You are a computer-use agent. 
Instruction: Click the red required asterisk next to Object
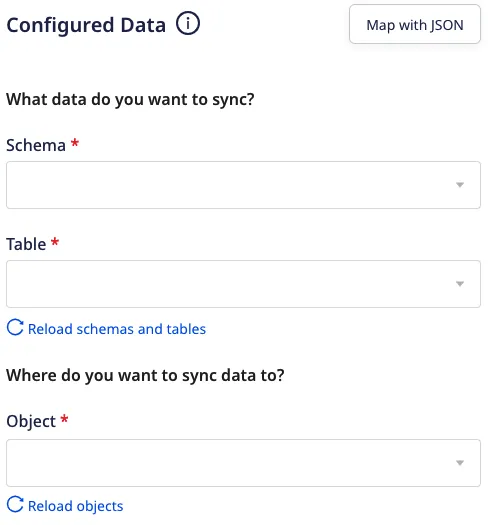(64, 419)
